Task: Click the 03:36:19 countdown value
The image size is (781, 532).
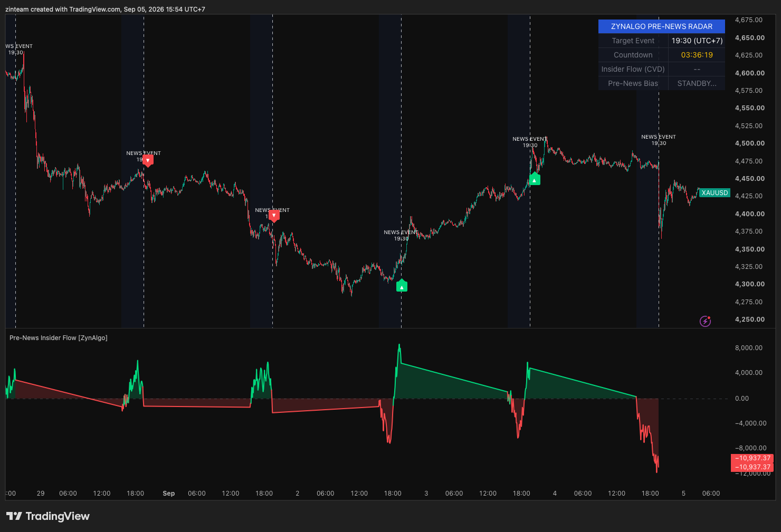Action: (697, 55)
